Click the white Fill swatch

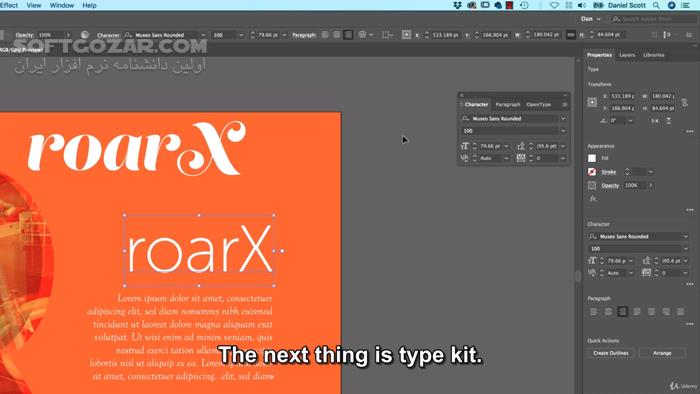[x=592, y=158]
